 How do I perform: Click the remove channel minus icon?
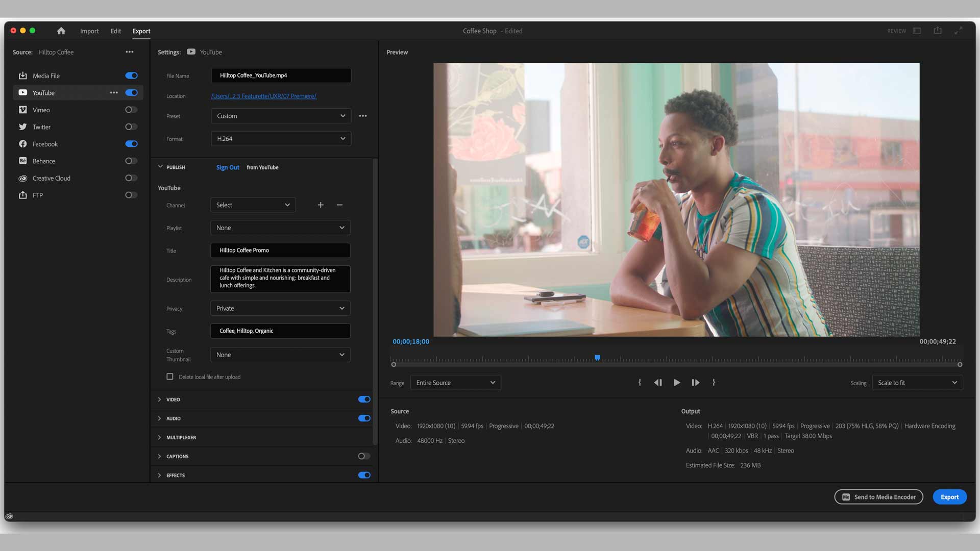[339, 205]
